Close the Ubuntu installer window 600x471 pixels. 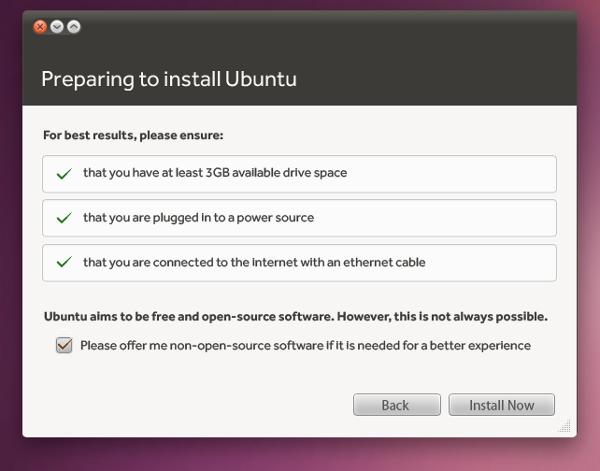point(40,27)
